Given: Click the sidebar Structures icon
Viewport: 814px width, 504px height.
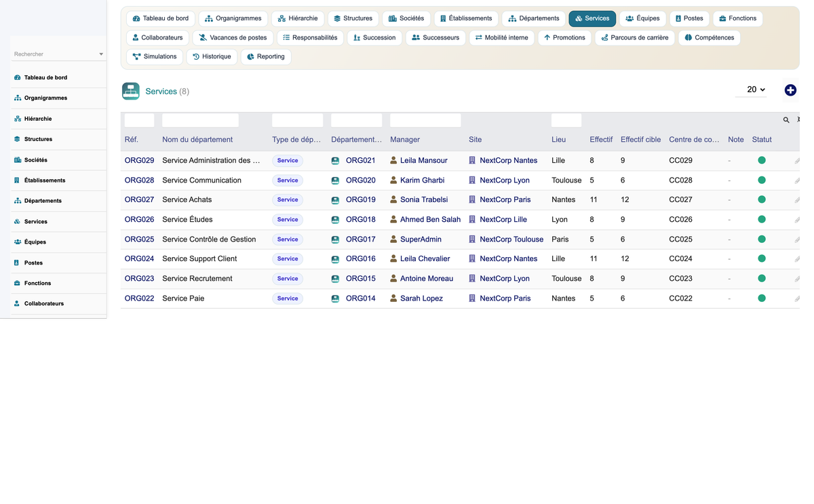Looking at the screenshot, I should (x=18, y=139).
